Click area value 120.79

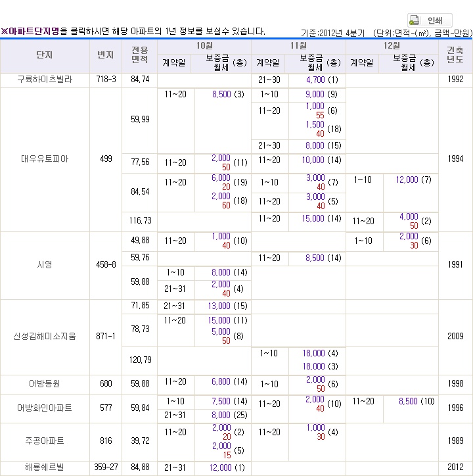point(140,360)
